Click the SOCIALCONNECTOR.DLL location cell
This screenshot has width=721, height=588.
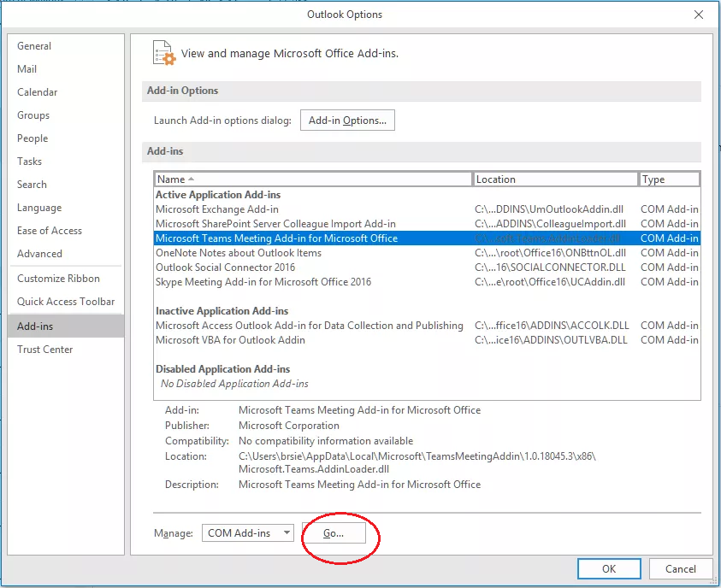[x=550, y=268]
